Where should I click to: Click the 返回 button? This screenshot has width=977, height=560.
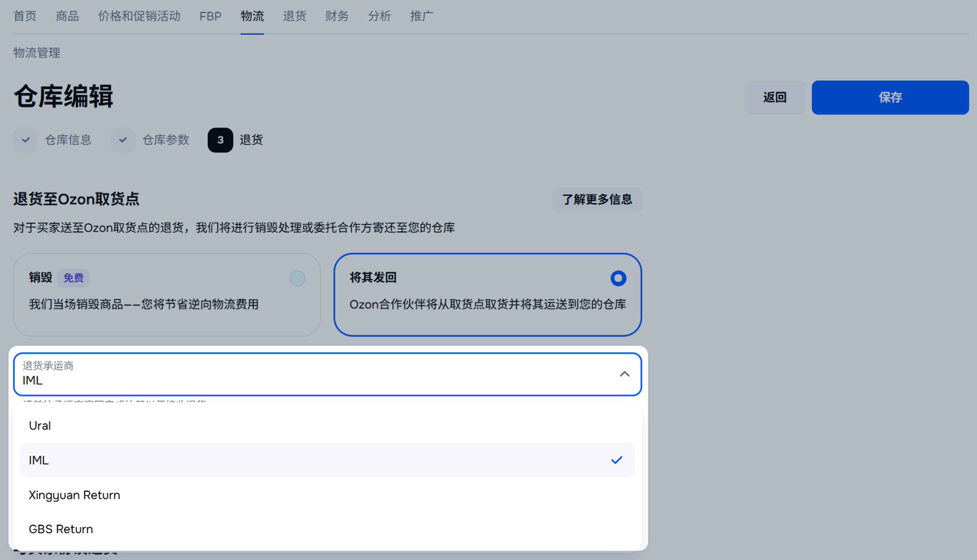(x=774, y=97)
